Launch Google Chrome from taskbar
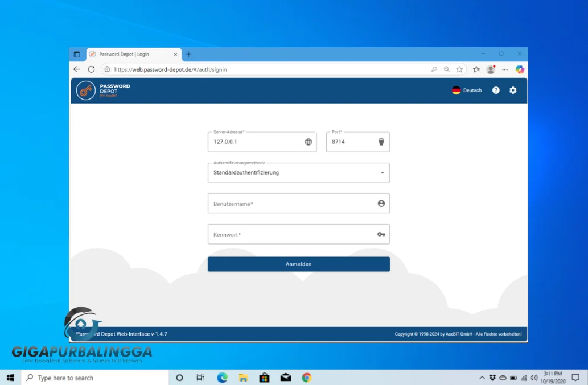588x385 pixels. (307, 378)
